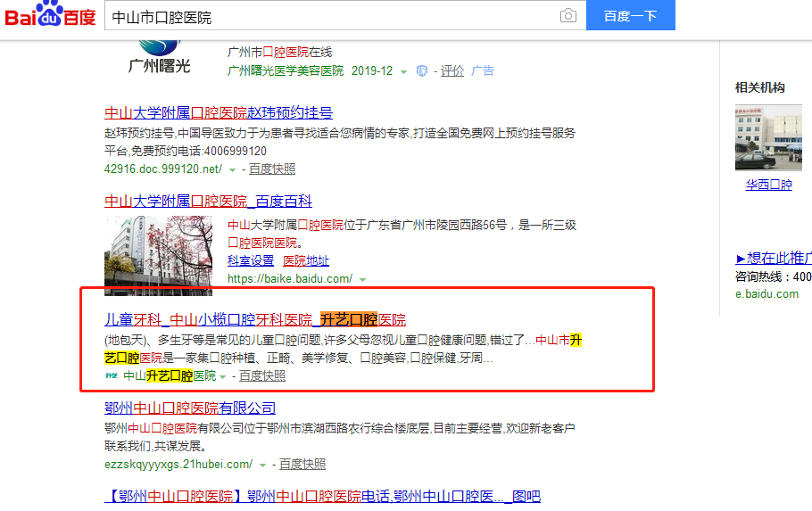Open 中山大学附属口腔医院_百度百科 result
Screen dimensions: 812x511
(x=208, y=201)
